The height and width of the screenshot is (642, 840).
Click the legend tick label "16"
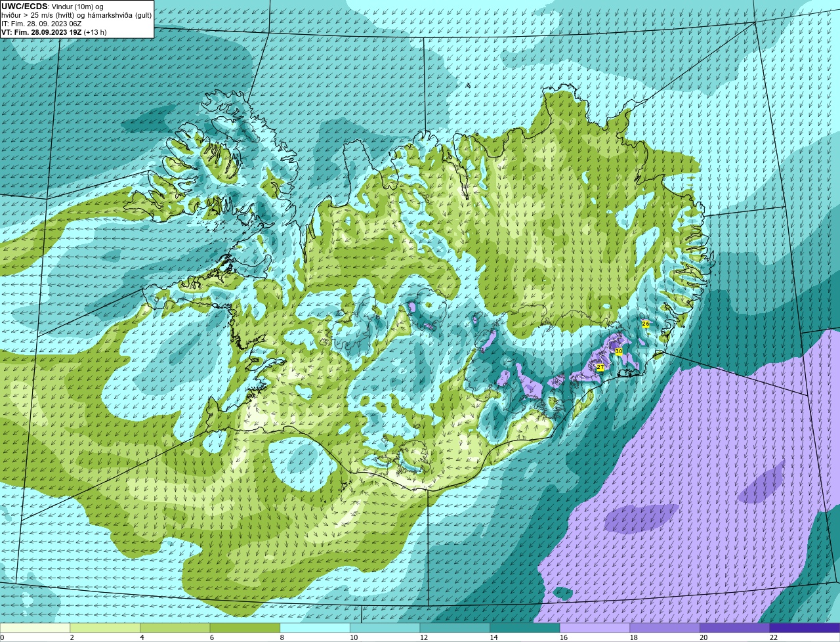(564, 637)
